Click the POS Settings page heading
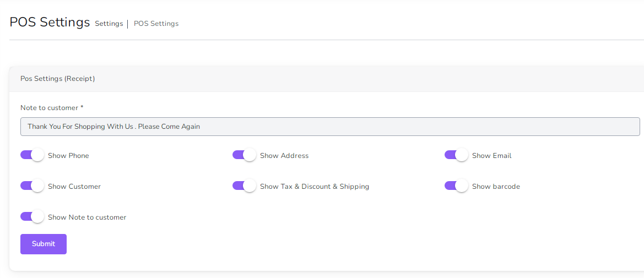Viewport: 644px width, 278px height. pyautogui.click(x=50, y=23)
